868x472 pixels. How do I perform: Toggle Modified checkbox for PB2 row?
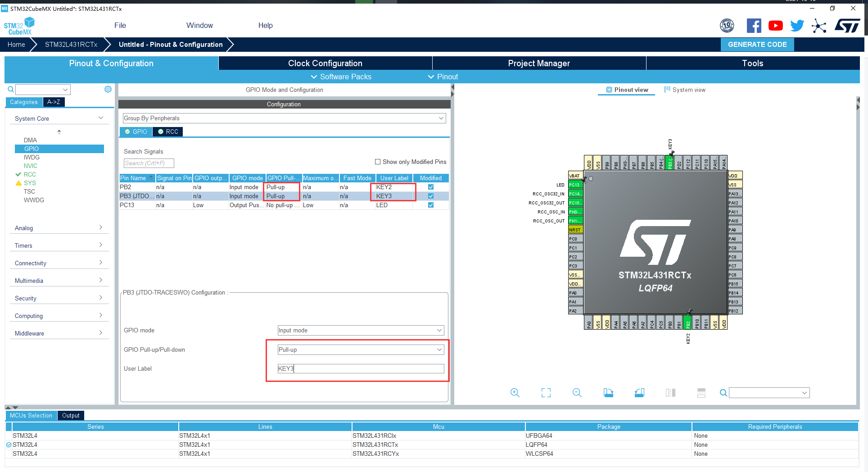click(431, 187)
